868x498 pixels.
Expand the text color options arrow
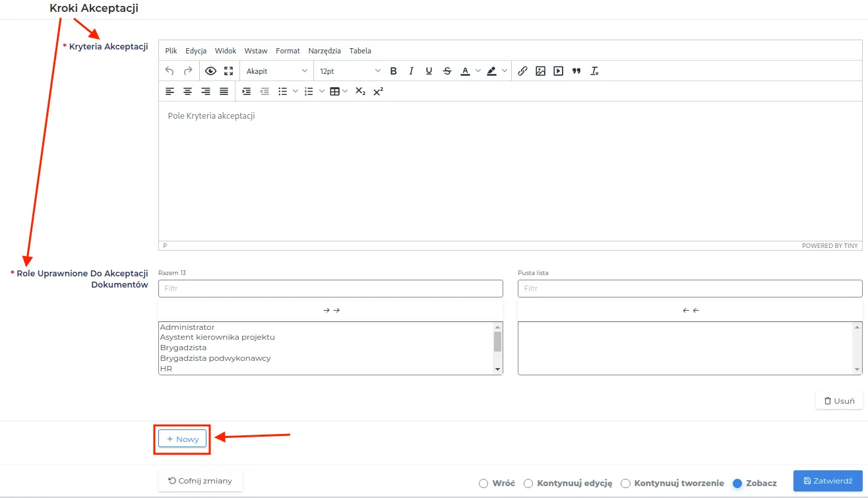[x=478, y=71]
